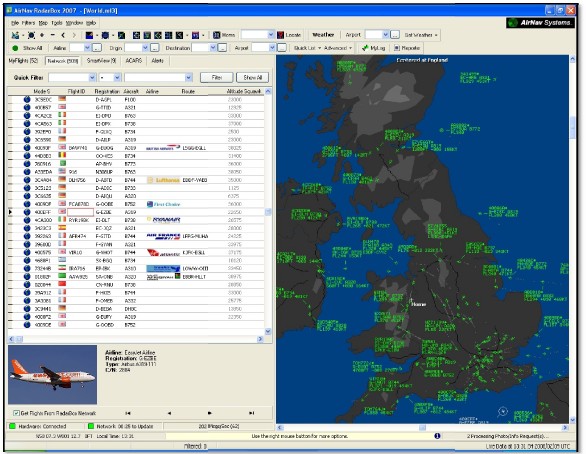
Task: Click the green Network update indicator
Action: 90,426
